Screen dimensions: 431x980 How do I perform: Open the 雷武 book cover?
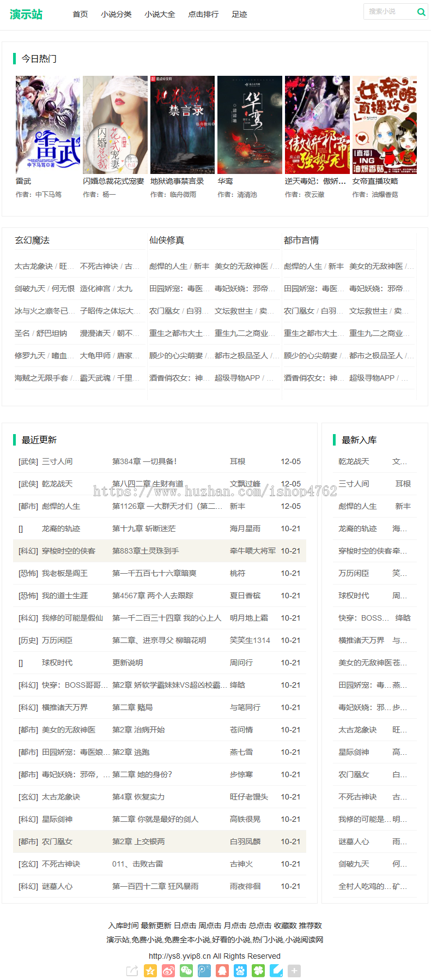[48, 125]
